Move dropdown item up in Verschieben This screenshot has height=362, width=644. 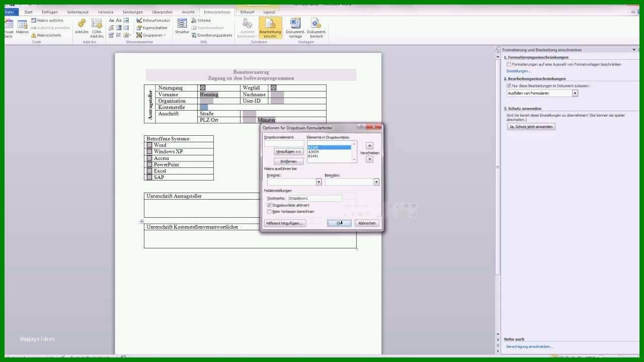tap(369, 145)
